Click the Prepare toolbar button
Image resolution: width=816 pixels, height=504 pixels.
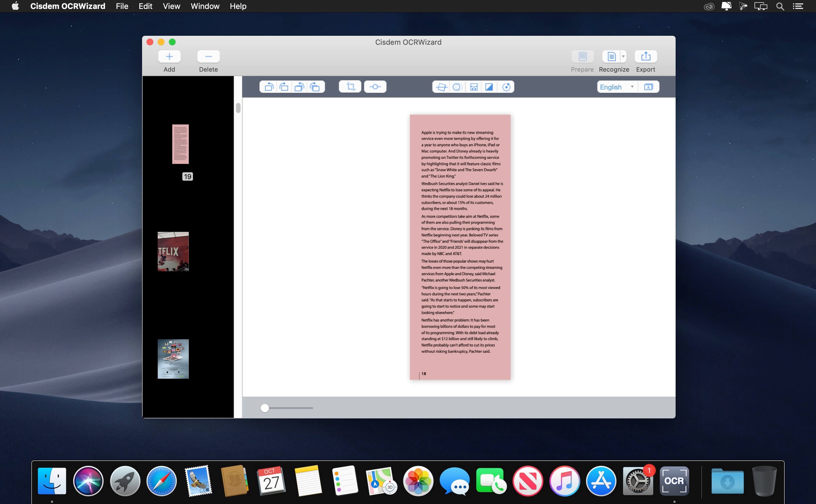(x=582, y=56)
